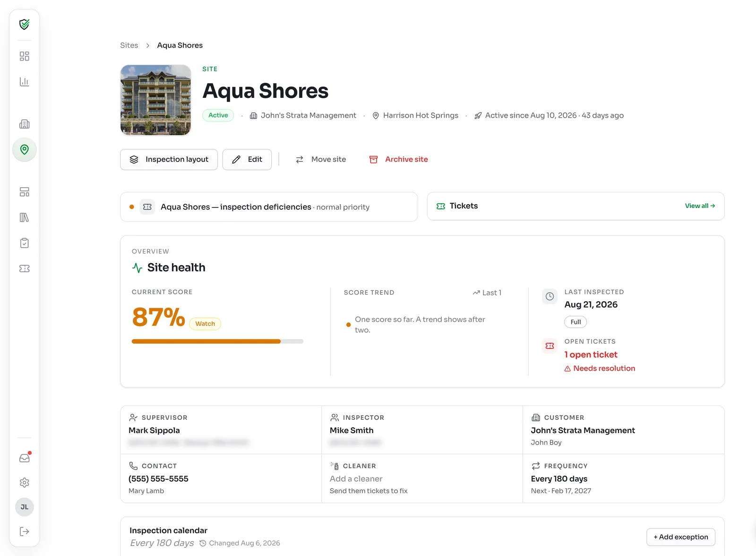Open the tickets icon in the sidebar
756x556 pixels.
[x=25, y=269]
